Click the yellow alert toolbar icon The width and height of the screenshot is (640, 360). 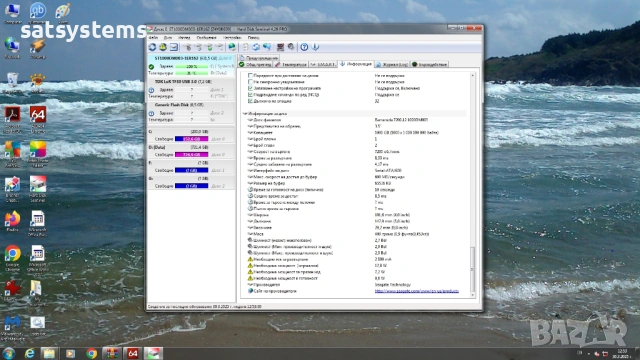coord(163,47)
